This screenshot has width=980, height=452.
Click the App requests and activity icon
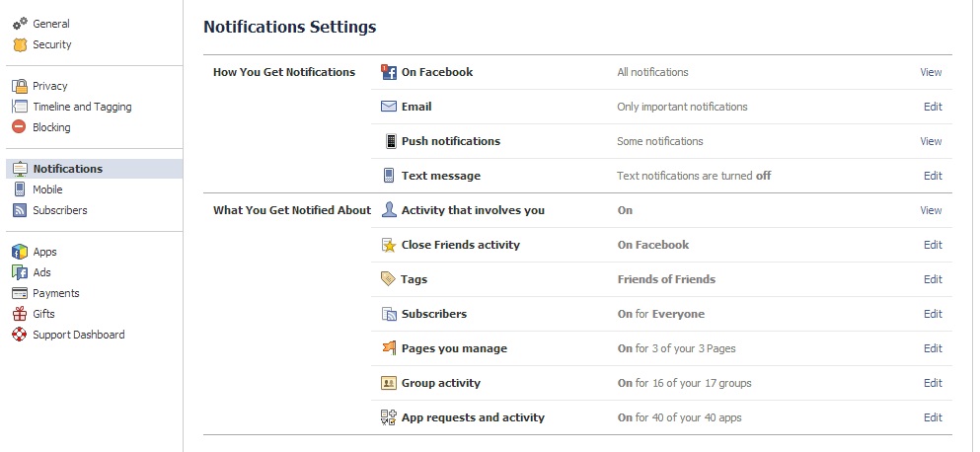[x=389, y=417]
